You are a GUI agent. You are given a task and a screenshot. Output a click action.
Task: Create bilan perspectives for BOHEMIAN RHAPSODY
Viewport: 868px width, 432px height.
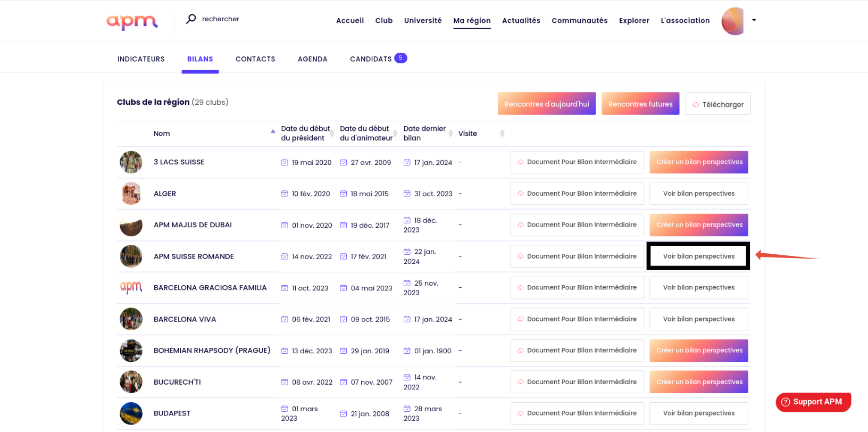[x=699, y=351]
